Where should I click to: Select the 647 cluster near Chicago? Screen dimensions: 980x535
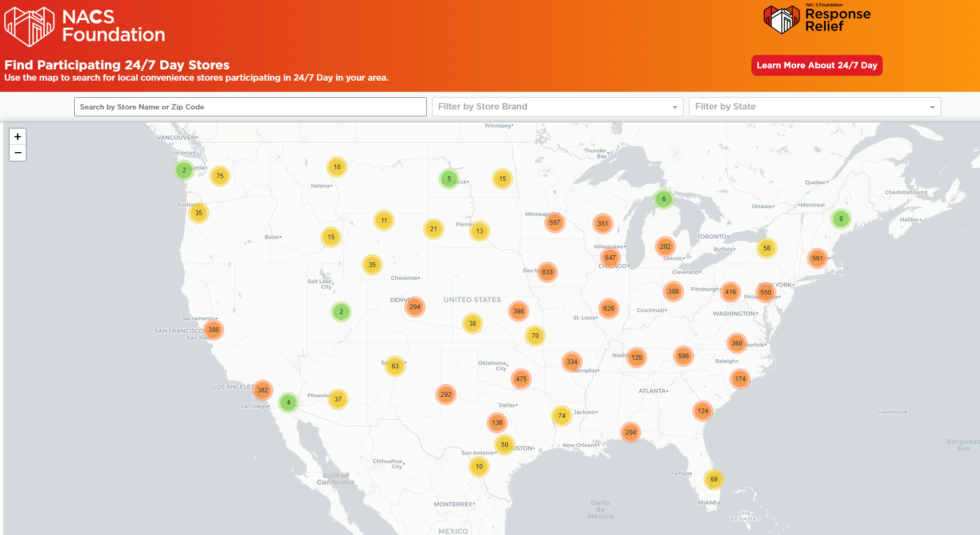tap(610, 258)
